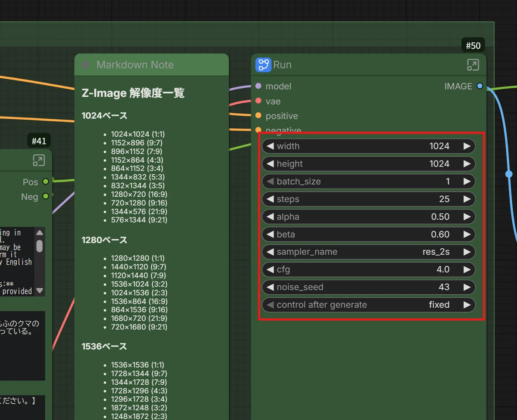Screen dimensions: 517x420
Task: Click the Run node title
Action: point(282,65)
